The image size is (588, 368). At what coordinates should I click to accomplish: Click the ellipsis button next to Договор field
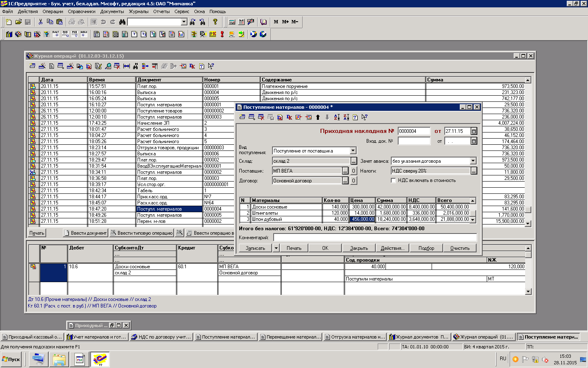(345, 181)
